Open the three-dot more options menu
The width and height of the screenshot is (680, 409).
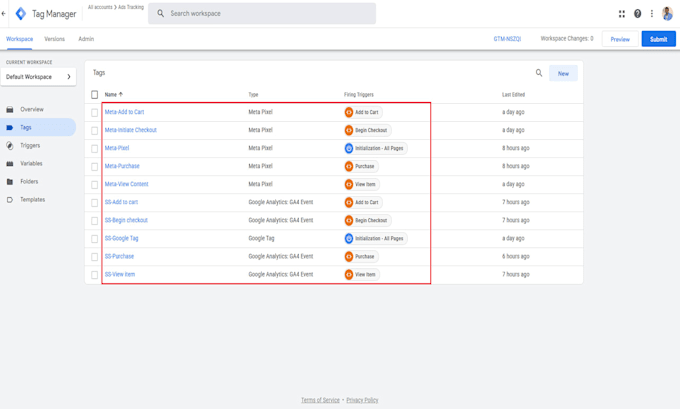pyautogui.click(x=651, y=14)
